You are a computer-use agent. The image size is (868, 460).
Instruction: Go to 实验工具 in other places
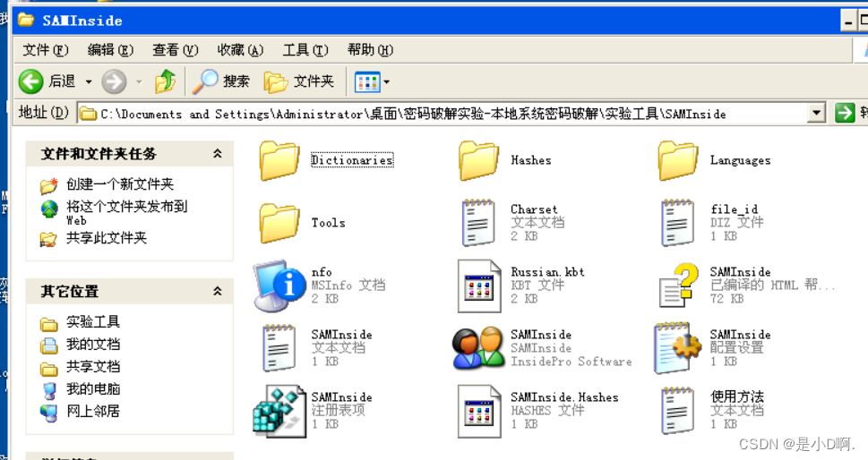tap(93, 322)
